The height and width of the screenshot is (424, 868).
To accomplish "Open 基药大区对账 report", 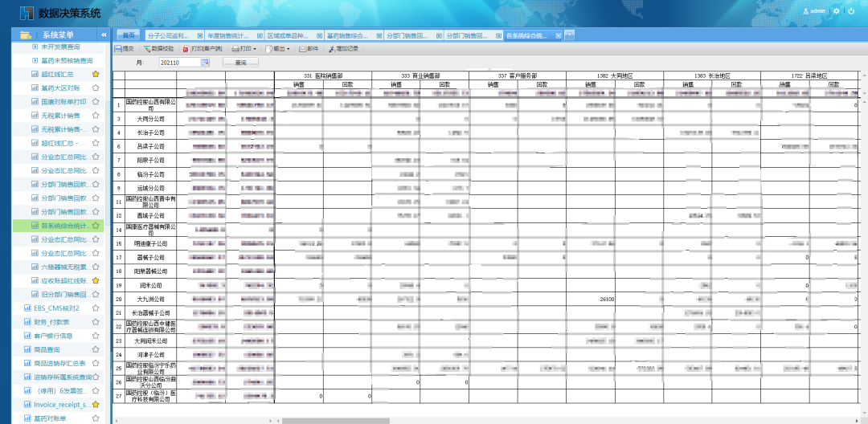I will 60,88.
